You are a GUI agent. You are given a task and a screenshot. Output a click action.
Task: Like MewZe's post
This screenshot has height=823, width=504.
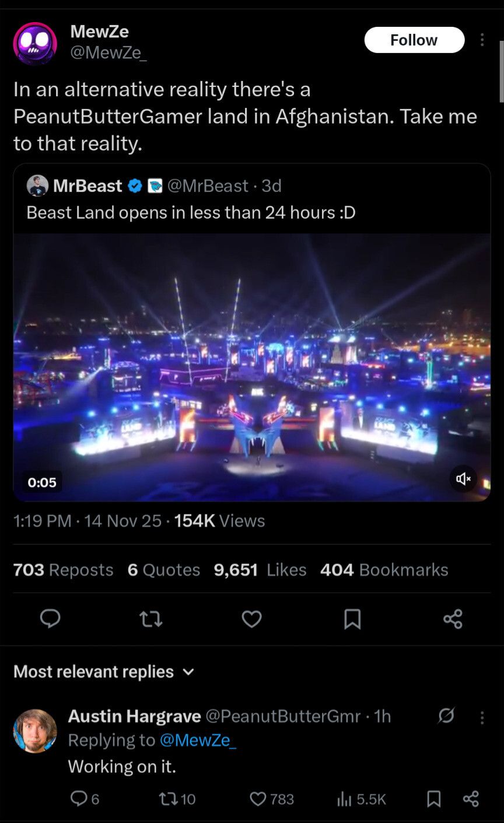251,618
